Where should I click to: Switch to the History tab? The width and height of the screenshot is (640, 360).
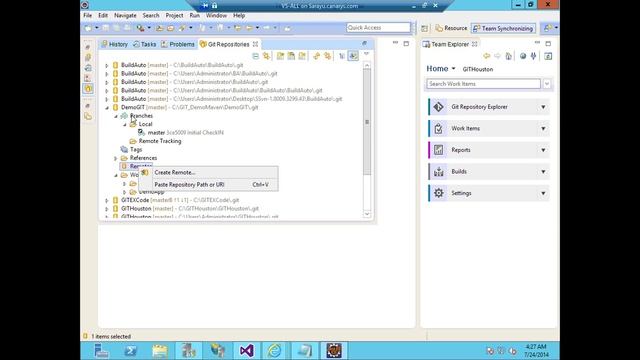(115, 44)
